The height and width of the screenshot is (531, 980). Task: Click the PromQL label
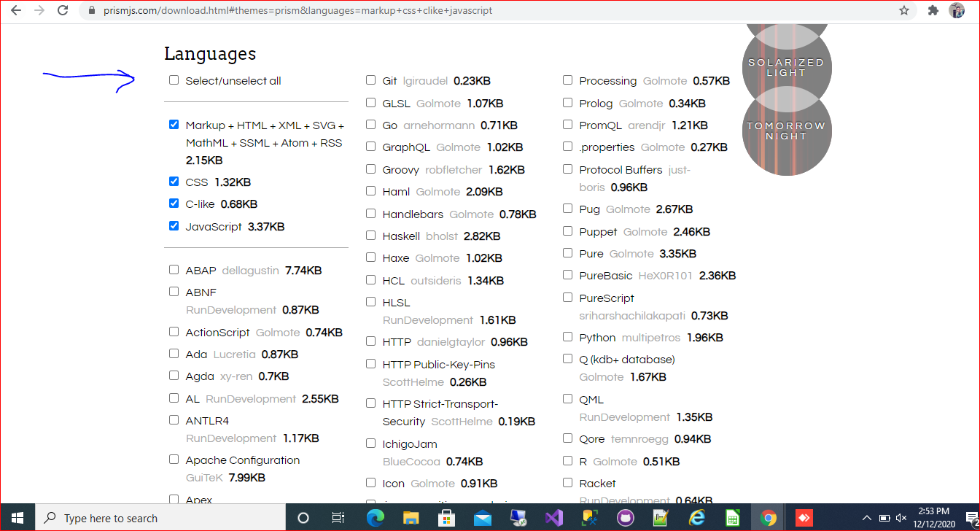pos(600,125)
